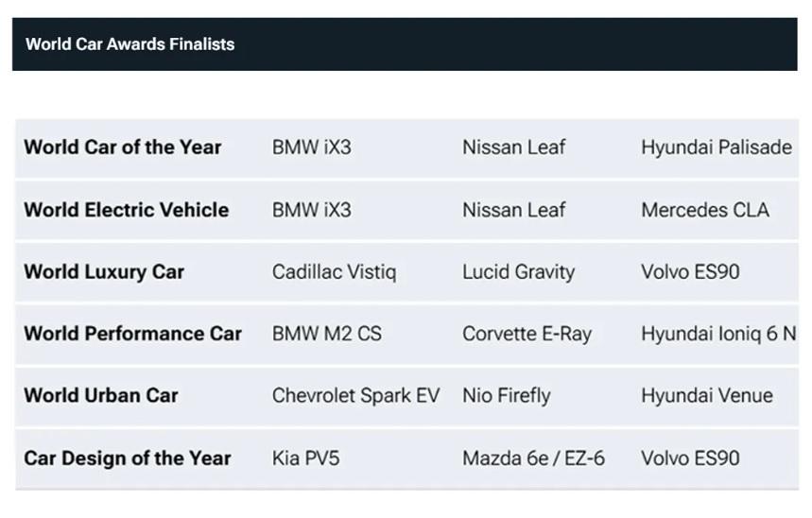Select World Urban Car label
Screen dimensions: 812x518
(101, 396)
